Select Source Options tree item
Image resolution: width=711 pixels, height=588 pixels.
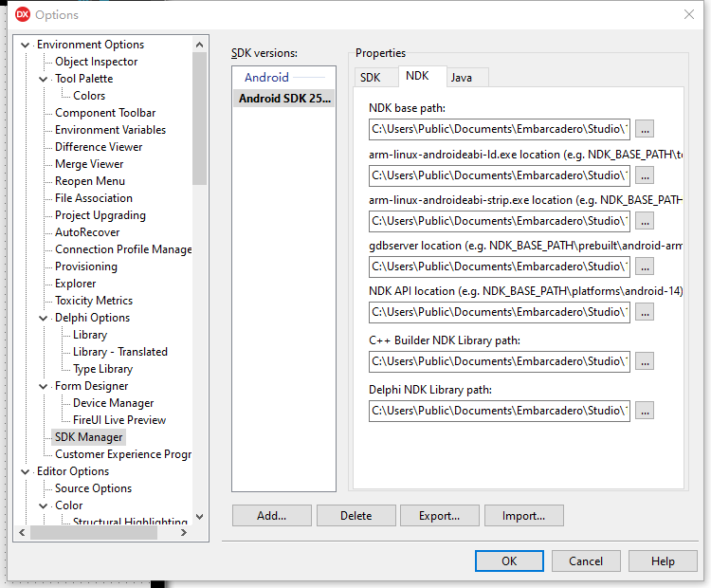pos(93,488)
